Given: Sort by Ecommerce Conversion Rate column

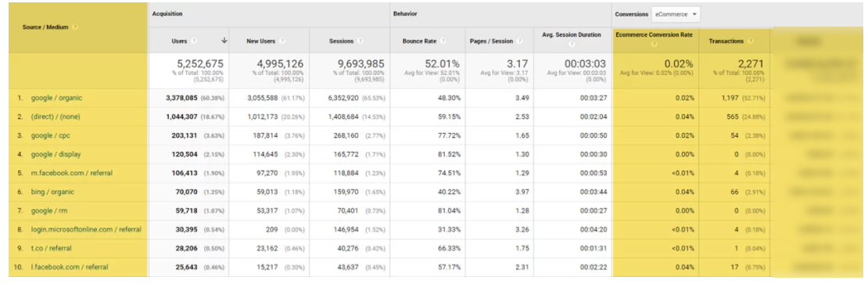Looking at the screenshot, I should click(x=654, y=34).
